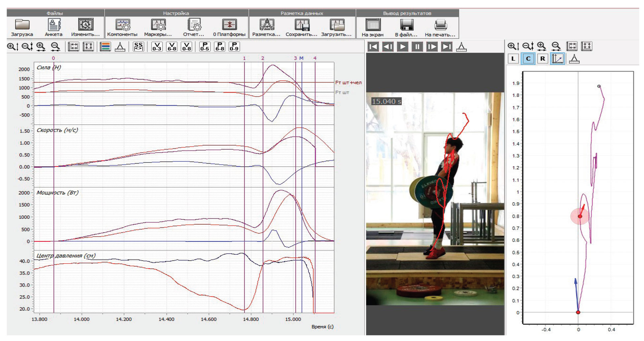The width and height of the screenshot is (644, 341).
Task: Toggle the L trajectory view button
Action: pyautogui.click(x=513, y=59)
